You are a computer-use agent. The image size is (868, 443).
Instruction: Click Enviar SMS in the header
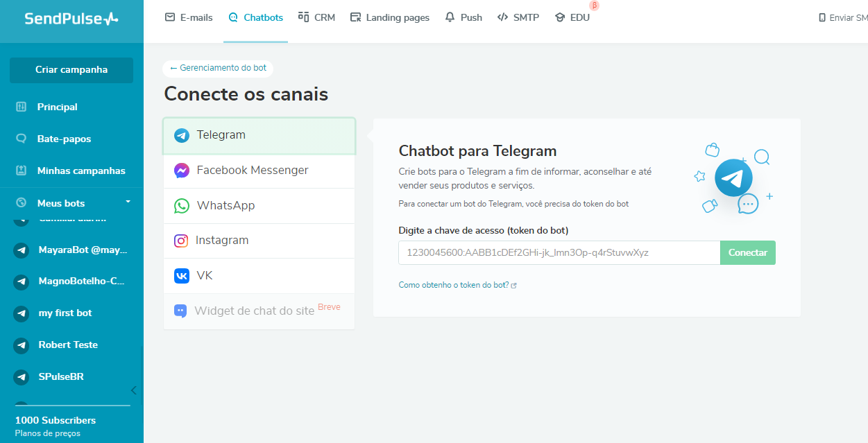[843, 18]
